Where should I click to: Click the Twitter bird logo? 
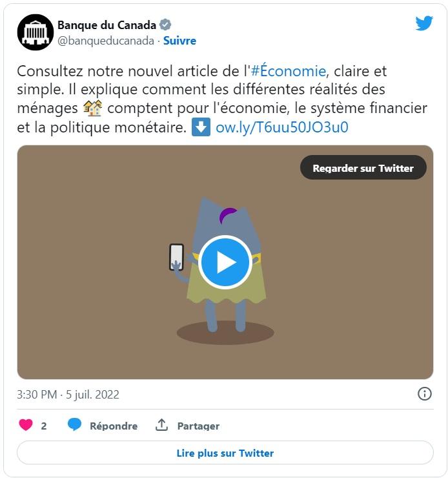click(424, 23)
